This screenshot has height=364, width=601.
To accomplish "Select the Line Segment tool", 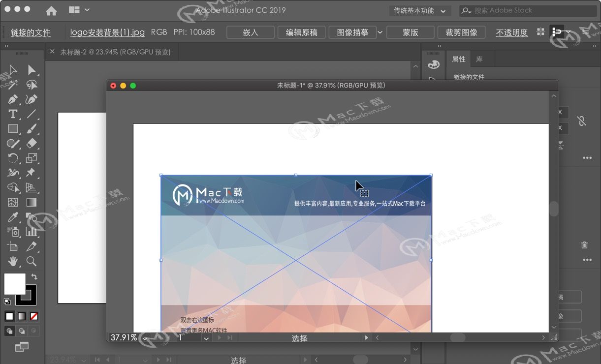I will (32, 114).
